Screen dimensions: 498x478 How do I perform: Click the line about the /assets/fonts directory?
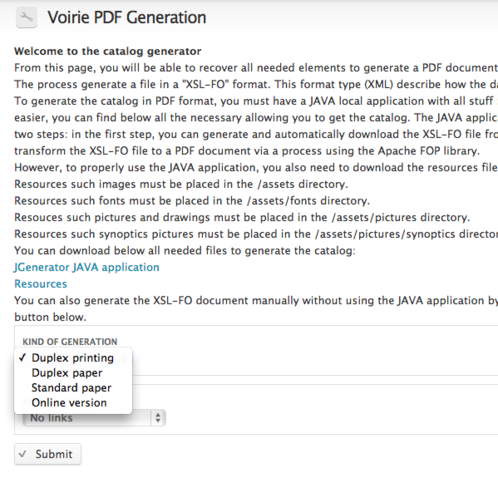point(192,201)
